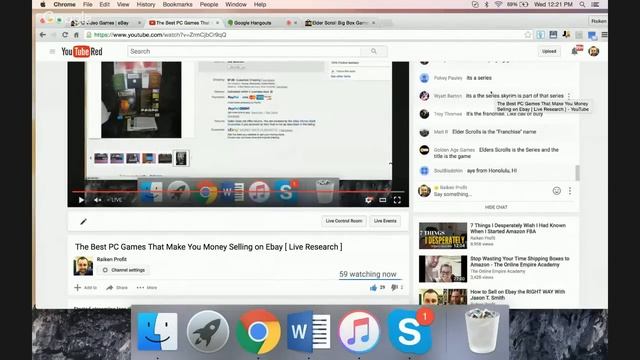Image resolution: width=640 pixels, height=360 pixels.
Task: Toggle theater mode in the video player
Action: pyautogui.click(x=382, y=200)
